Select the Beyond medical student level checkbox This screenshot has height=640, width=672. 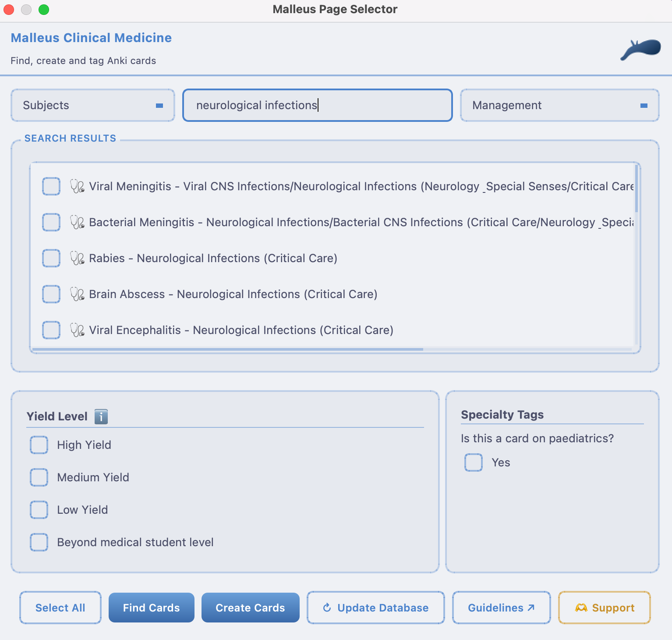(39, 542)
